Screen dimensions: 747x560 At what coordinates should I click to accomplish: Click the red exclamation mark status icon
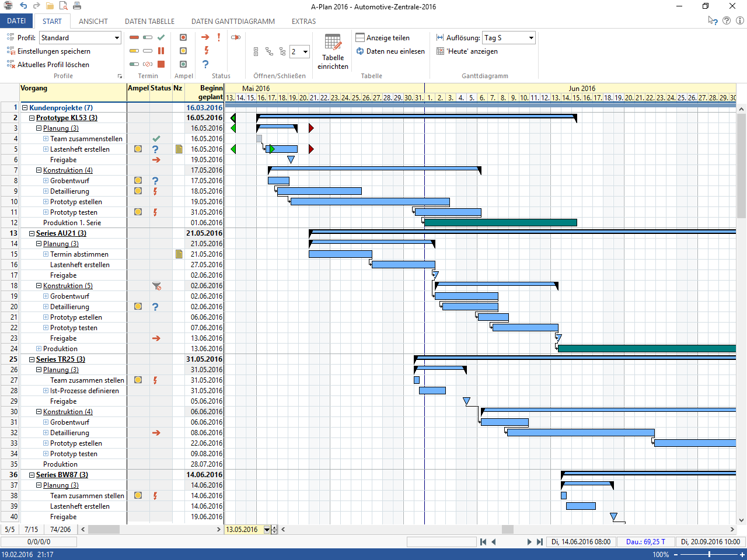point(219,37)
